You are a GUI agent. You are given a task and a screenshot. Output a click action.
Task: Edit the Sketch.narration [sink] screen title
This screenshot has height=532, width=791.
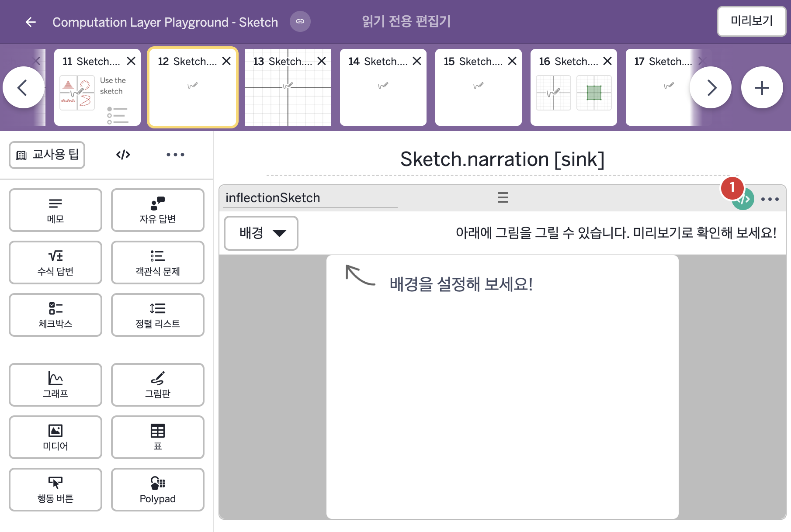coord(503,159)
